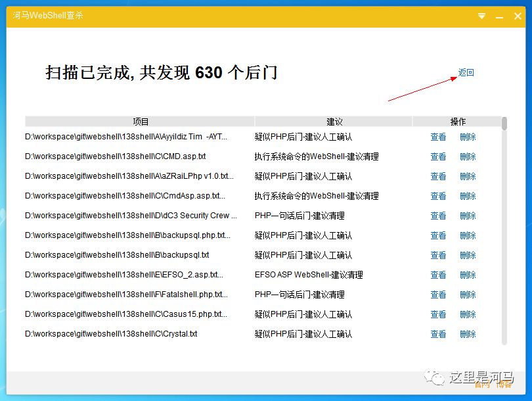Click the results list scrollbar thumb
532x401 pixels.
coord(504,124)
